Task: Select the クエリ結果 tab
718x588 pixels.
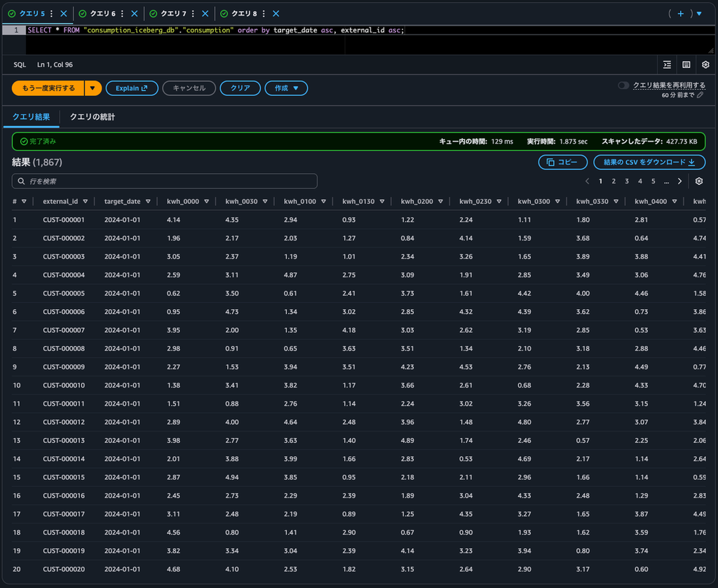Action: [31, 117]
